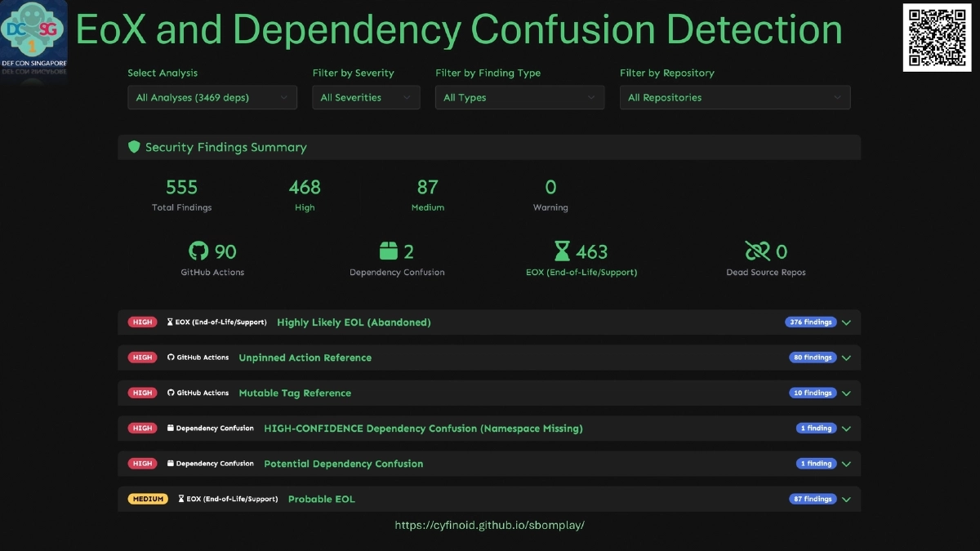Viewport: 980px width, 551px height.
Task: Click the MEDIUM badge on Probable EOL
Action: [148, 499]
